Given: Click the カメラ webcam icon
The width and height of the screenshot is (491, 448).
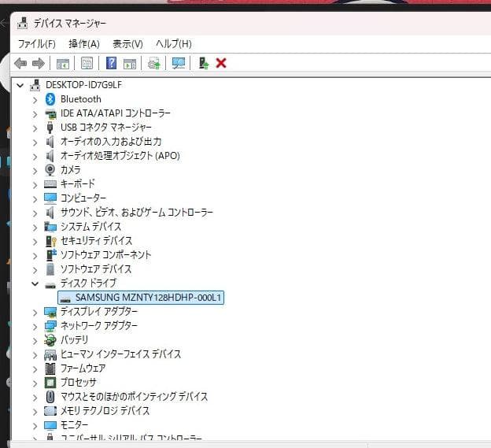Looking at the screenshot, I should tap(50, 170).
